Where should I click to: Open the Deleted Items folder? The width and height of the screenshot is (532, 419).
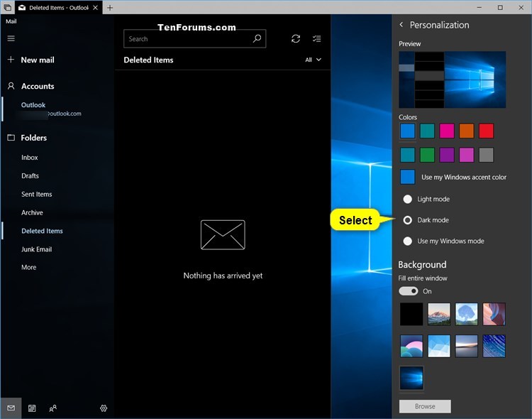point(42,231)
